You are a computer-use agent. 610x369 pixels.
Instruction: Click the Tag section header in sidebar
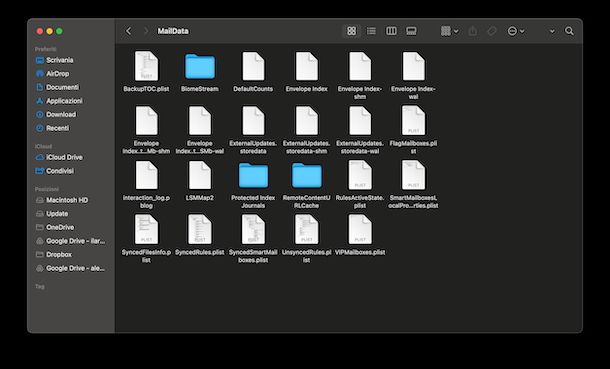click(40, 287)
